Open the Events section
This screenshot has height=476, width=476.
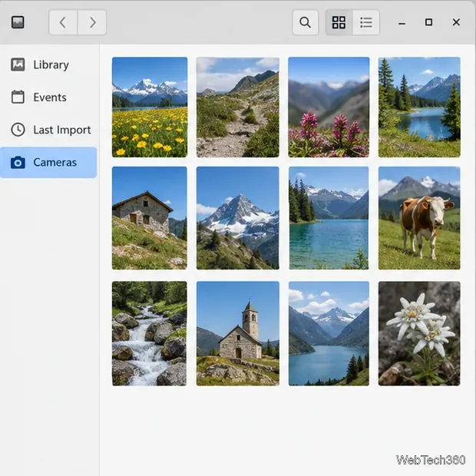48,98
